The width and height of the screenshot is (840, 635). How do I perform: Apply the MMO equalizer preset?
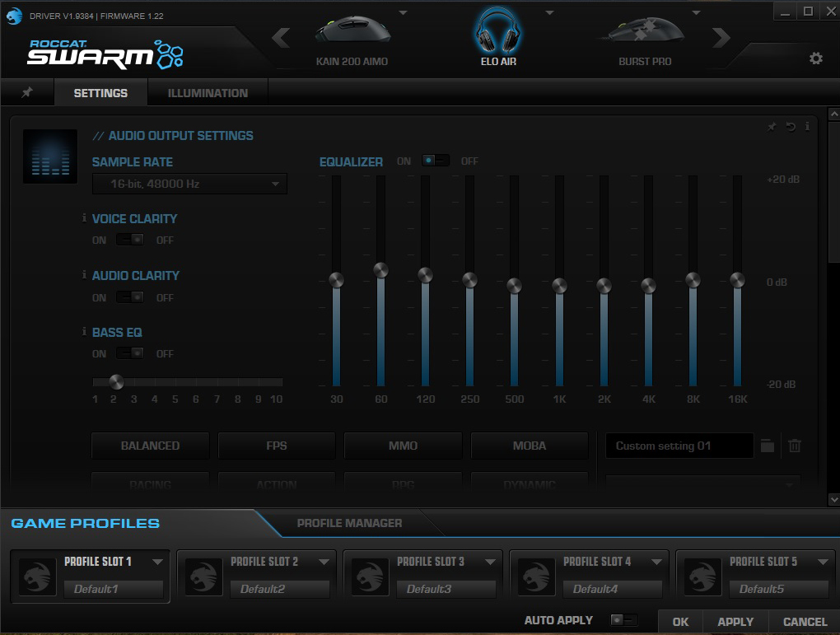tap(403, 446)
